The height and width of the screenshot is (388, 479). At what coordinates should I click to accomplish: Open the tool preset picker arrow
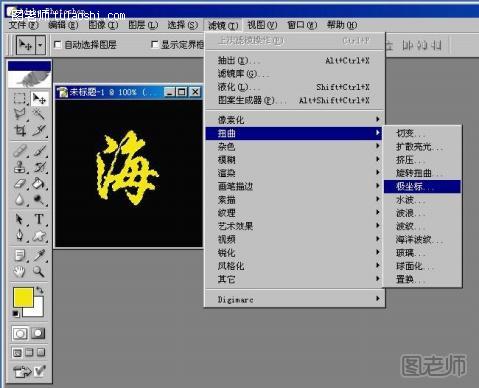[x=40, y=44]
